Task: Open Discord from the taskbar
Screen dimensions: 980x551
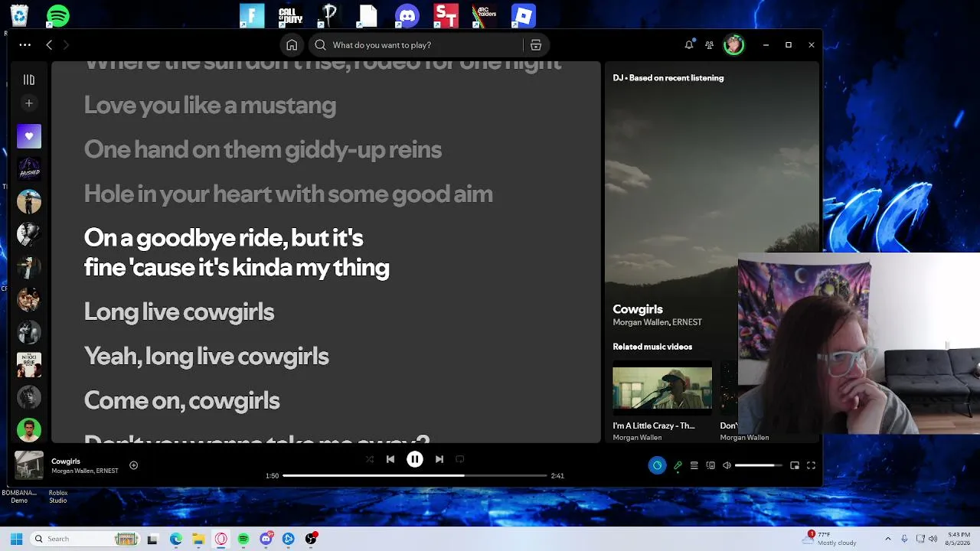Action: click(x=266, y=539)
